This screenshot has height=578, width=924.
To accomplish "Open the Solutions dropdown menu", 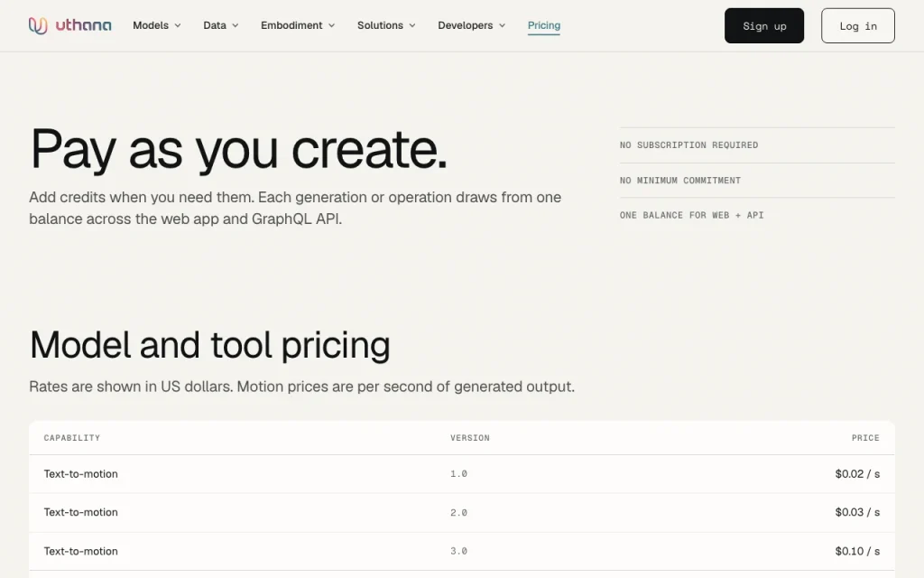I will (386, 25).
